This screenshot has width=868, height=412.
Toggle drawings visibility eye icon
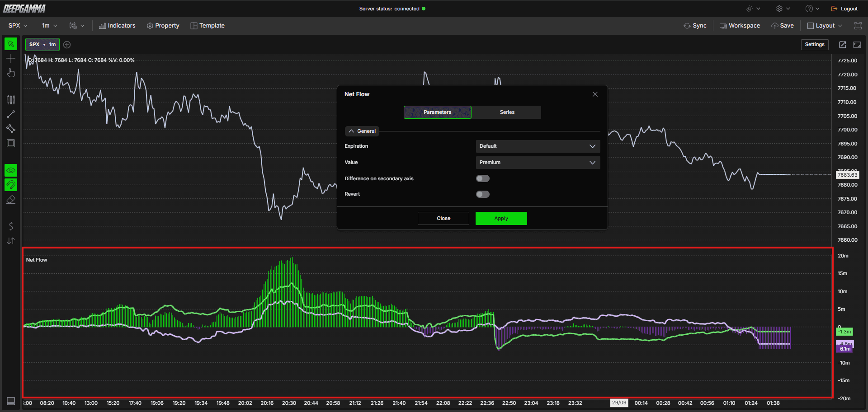pyautogui.click(x=11, y=170)
